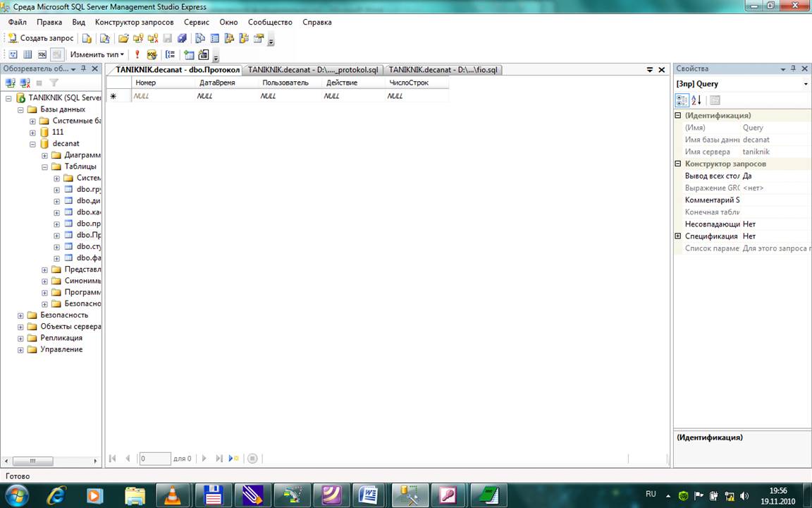Screen dimensions: 812x508
Task: Open the Конструктор запросов menu
Action: 134,22
